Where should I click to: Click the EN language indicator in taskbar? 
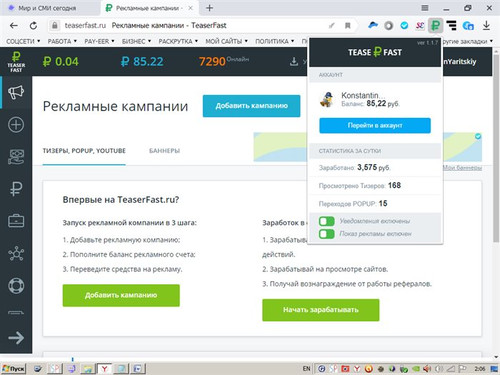click(x=306, y=369)
